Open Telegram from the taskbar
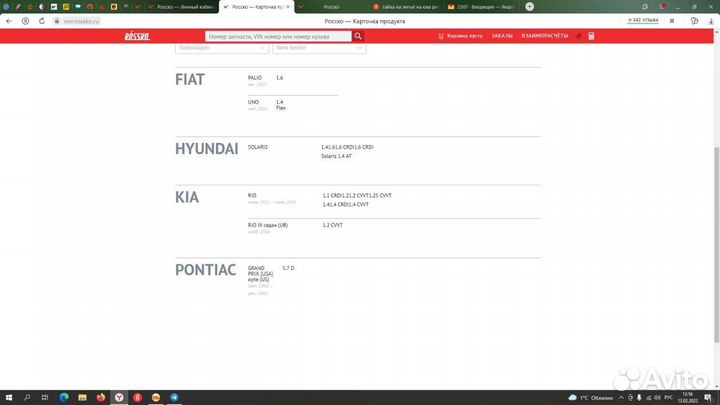 click(174, 397)
